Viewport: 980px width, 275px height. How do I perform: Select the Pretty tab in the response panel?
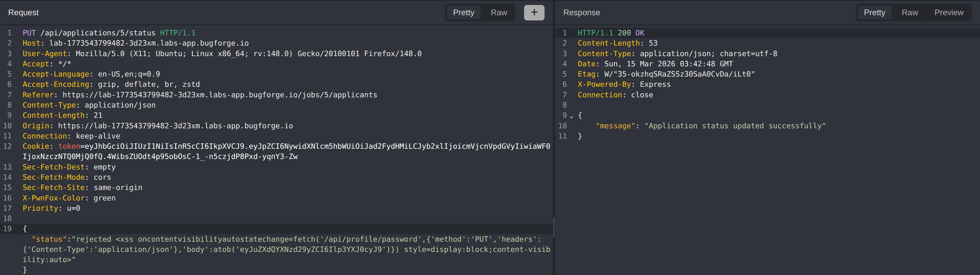point(874,13)
